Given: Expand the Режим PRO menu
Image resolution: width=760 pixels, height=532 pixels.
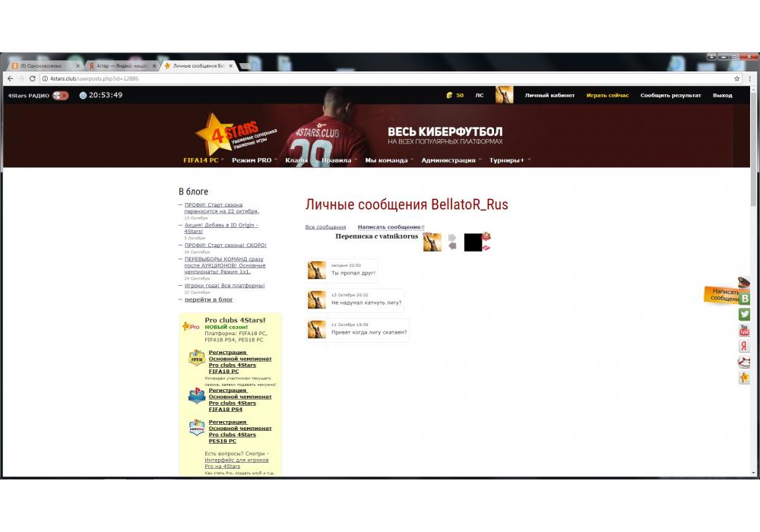Looking at the screenshot, I should 252,160.
